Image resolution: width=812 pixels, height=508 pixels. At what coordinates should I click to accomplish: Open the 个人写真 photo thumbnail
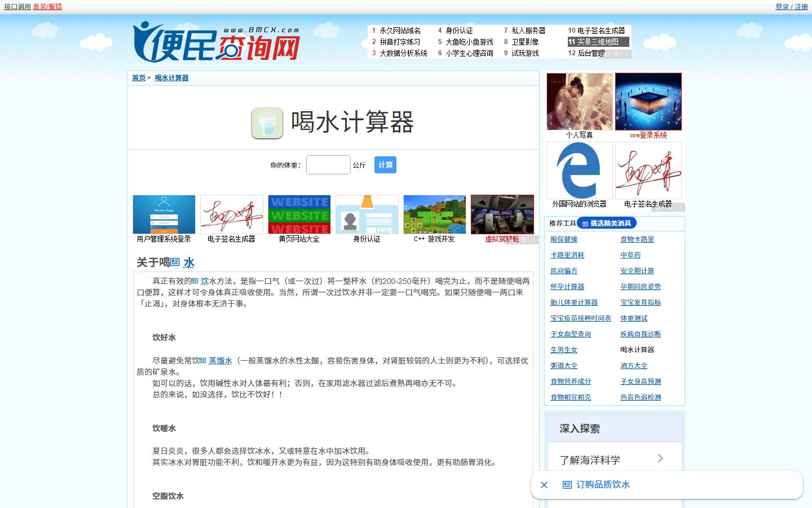pyautogui.click(x=580, y=102)
